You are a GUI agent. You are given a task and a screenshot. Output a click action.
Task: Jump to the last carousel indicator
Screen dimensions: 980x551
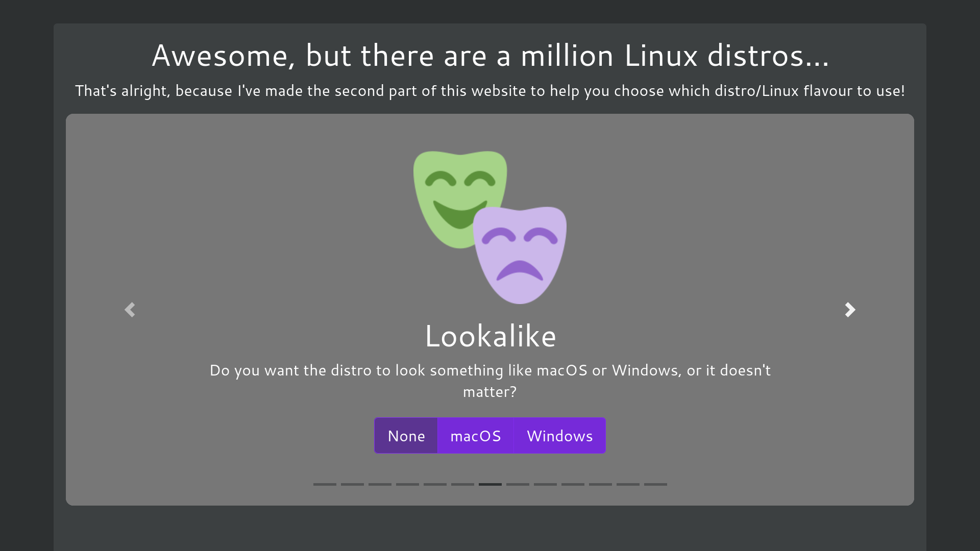pyautogui.click(x=655, y=484)
